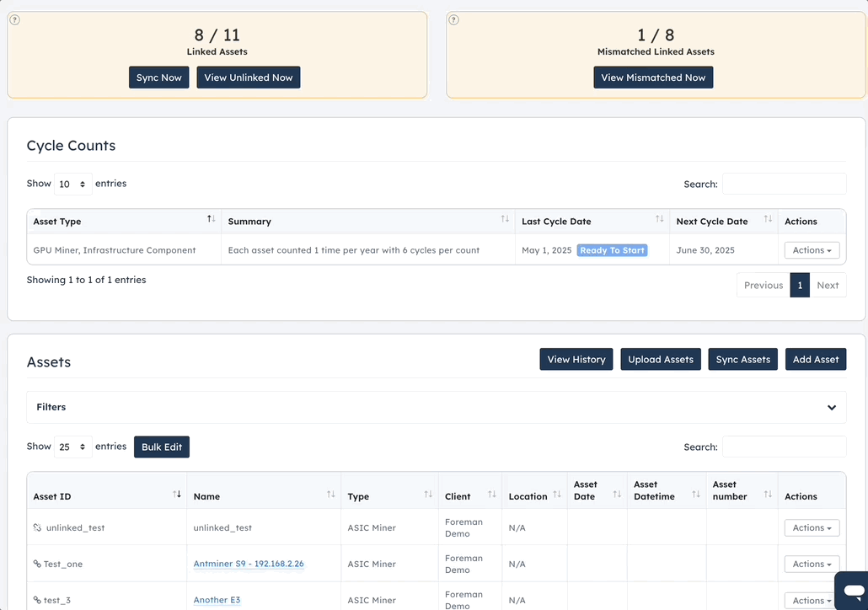
Task: Sort assets by Type column
Action: click(428, 495)
